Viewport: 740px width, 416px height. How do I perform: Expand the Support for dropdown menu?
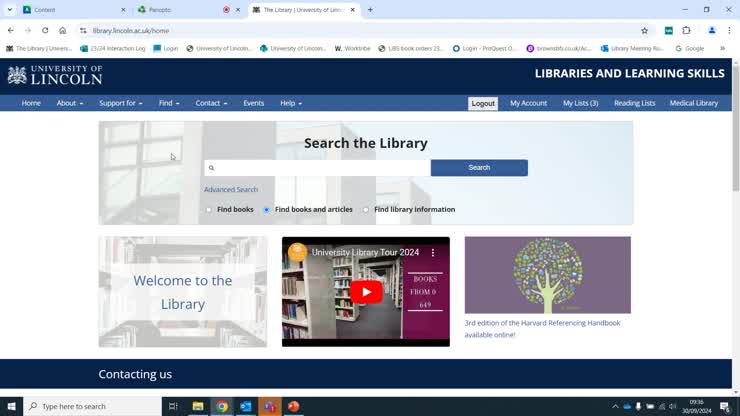[x=121, y=103]
